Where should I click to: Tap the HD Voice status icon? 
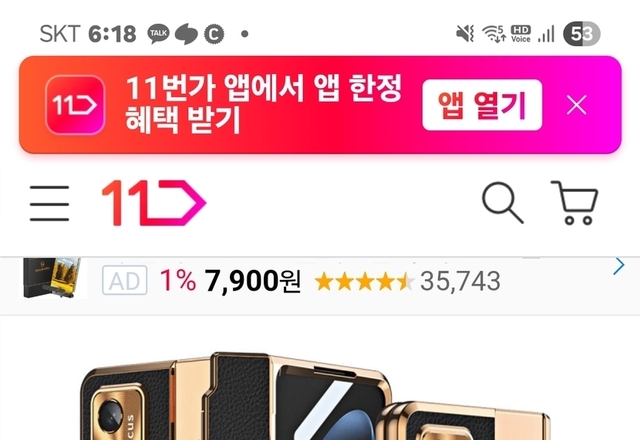point(521,33)
